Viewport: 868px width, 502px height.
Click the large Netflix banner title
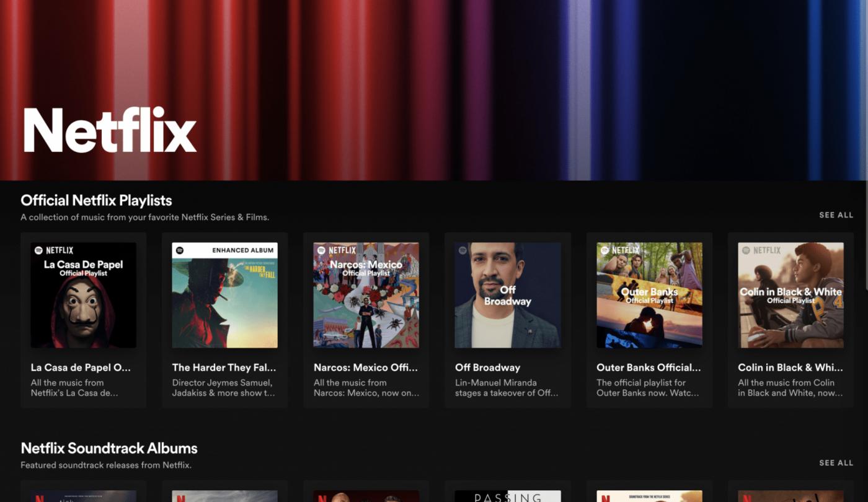(110, 131)
